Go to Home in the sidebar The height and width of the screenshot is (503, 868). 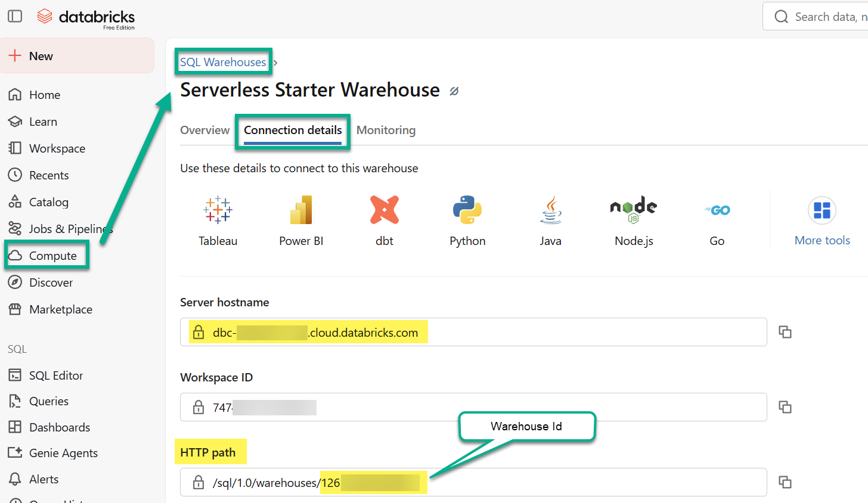tap(45, 95)
